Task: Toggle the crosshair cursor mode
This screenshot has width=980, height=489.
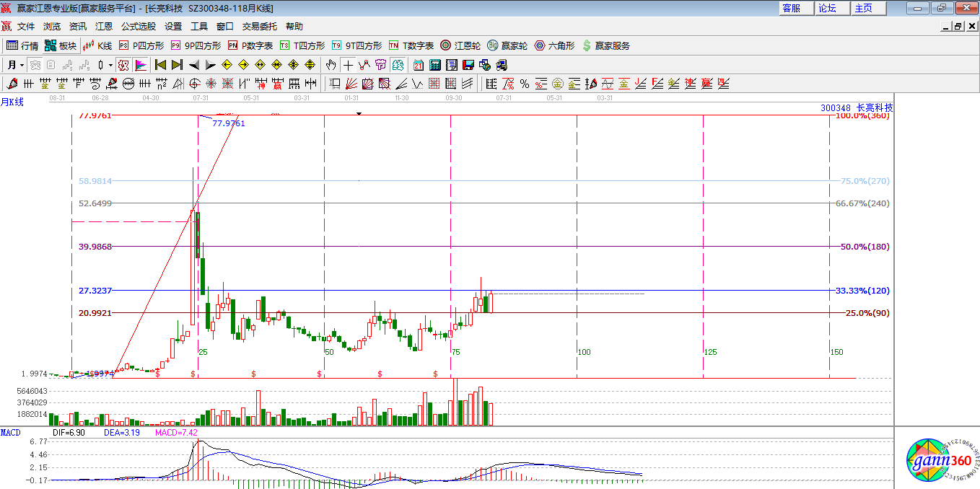Action: [x=349, y=65]
